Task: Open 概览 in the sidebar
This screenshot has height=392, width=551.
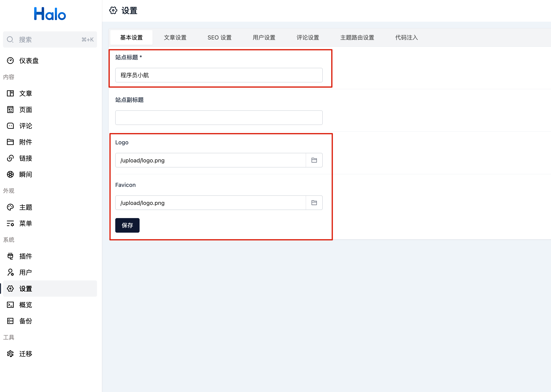Action: (50, 305)
